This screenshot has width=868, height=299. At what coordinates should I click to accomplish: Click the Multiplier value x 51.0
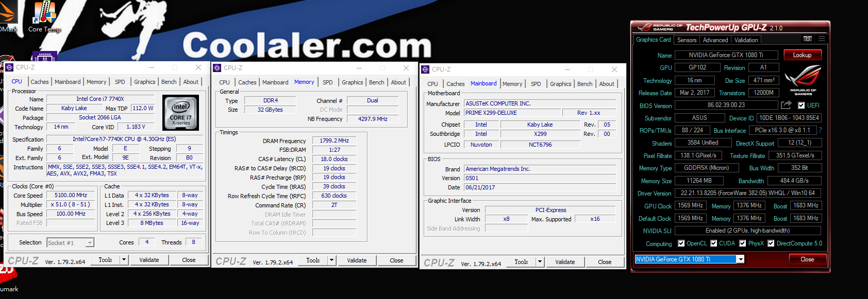point(71,204)
